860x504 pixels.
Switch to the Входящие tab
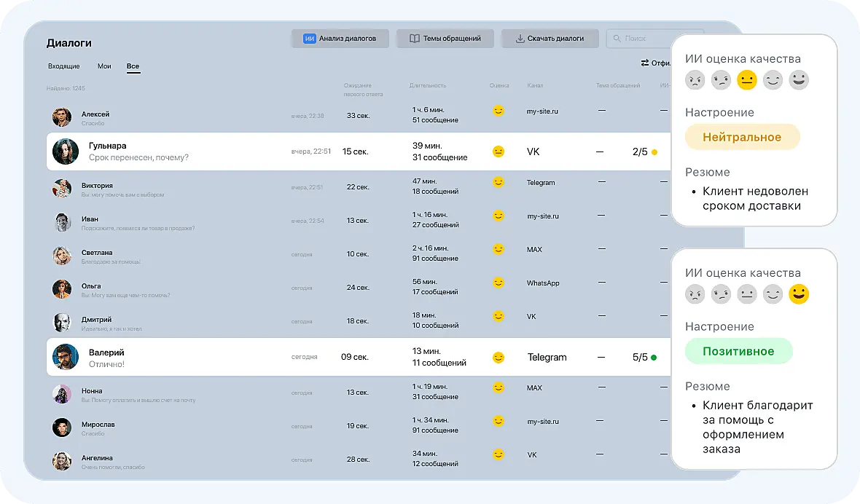[63, 66]
